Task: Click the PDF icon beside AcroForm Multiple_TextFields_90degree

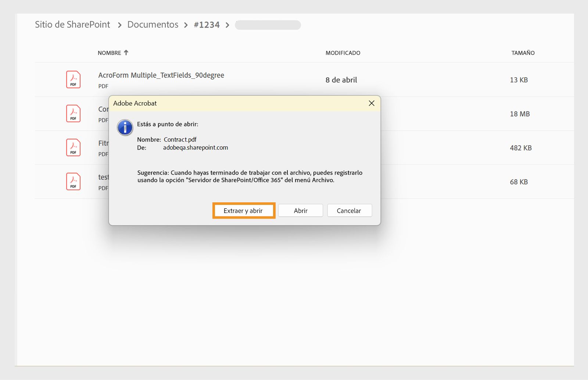Action: [x=73, y=79]
